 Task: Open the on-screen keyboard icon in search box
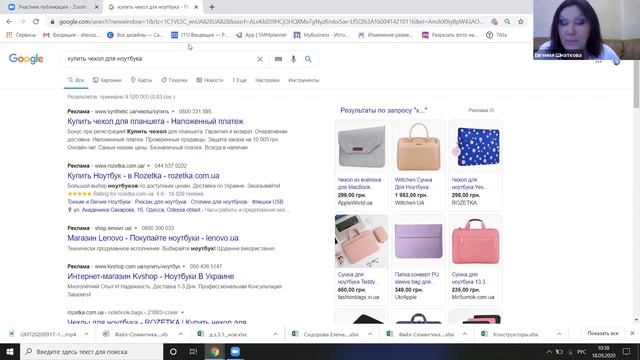point(278,59)
